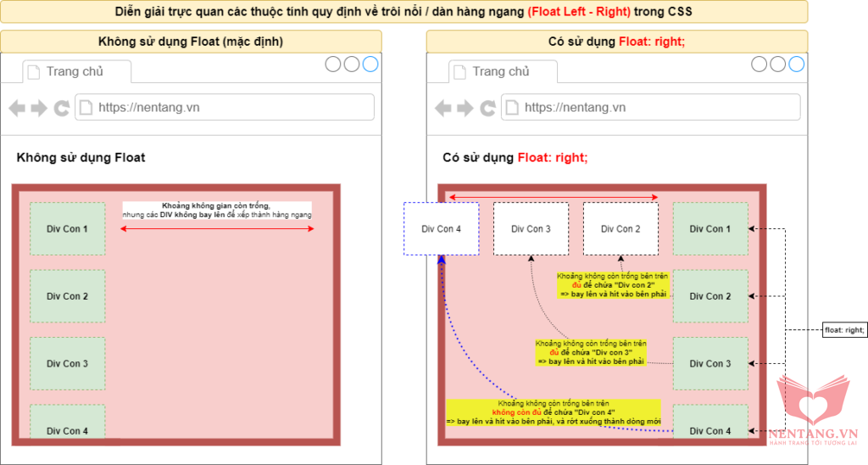The height and width of the screenshot is (465, 868).
Task: Click back arrow in right browser mockup
Action: click(x=443, y=108)
